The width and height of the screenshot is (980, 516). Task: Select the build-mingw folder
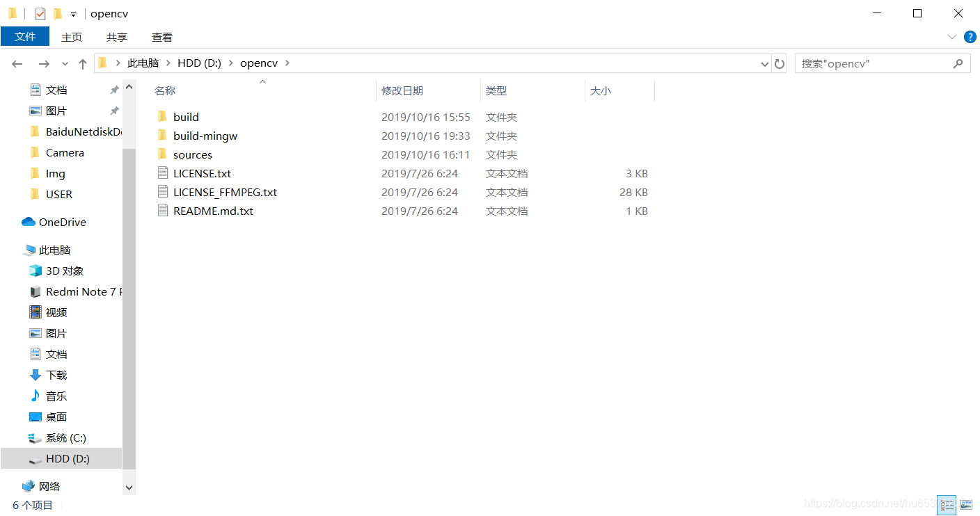pyautogui.click(x=205, y=135)
